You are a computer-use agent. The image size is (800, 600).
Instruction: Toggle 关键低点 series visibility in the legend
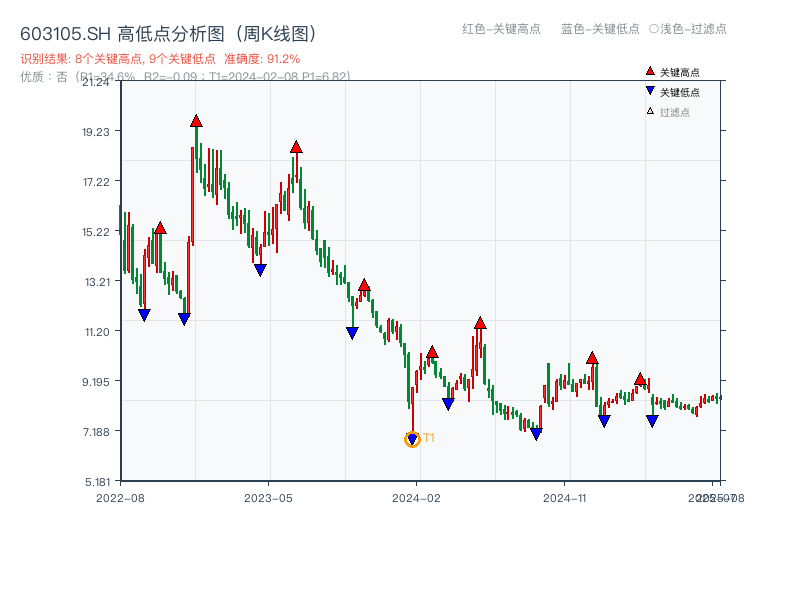click(x=670, y=92)
